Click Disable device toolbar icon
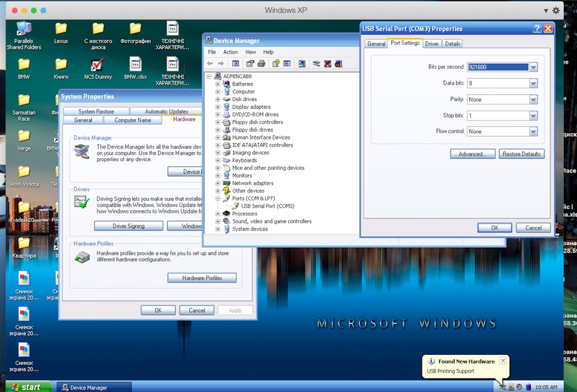This screenshot has width=577, height=392. pos(338,64)
